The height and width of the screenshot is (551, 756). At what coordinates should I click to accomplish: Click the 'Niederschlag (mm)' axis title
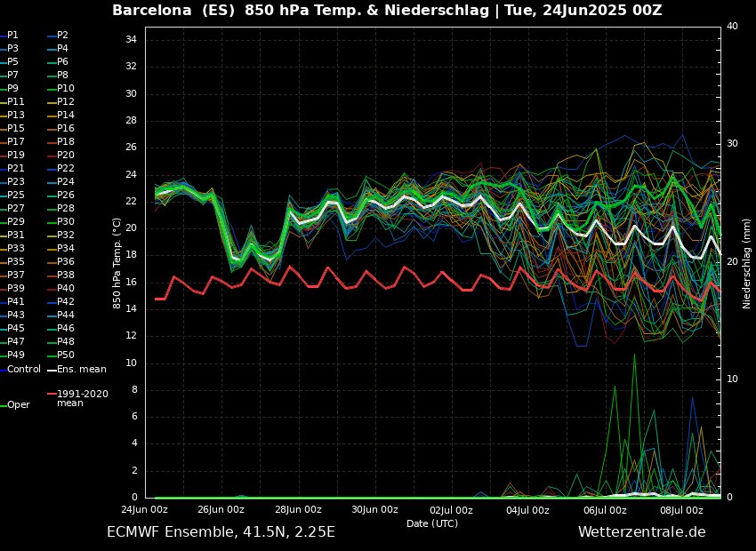pyautogui.click(x=747, y=263)
